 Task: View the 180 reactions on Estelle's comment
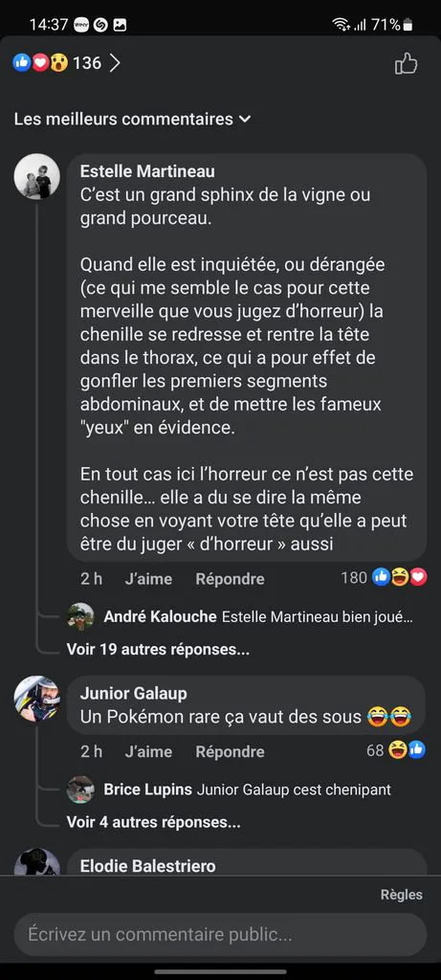(x=384, y=577)
